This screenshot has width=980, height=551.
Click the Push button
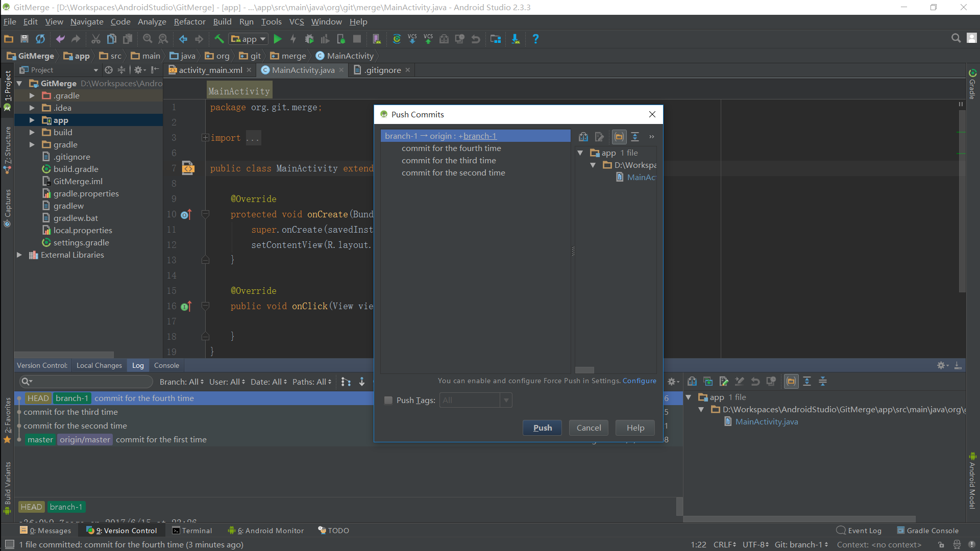pos(543,428)
